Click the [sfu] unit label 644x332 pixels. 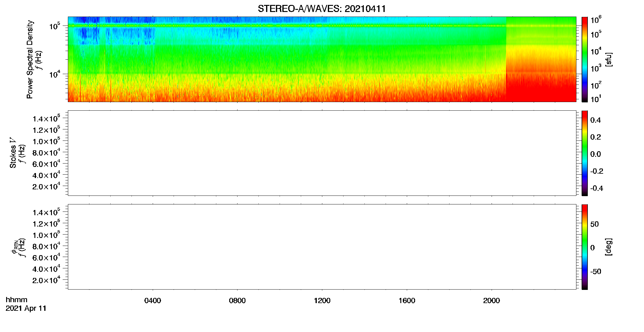608,59
